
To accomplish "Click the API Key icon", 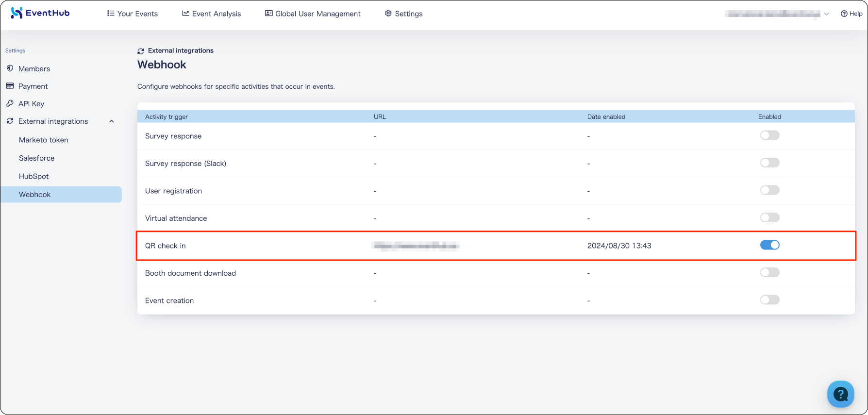I will (x=10, y=103).
